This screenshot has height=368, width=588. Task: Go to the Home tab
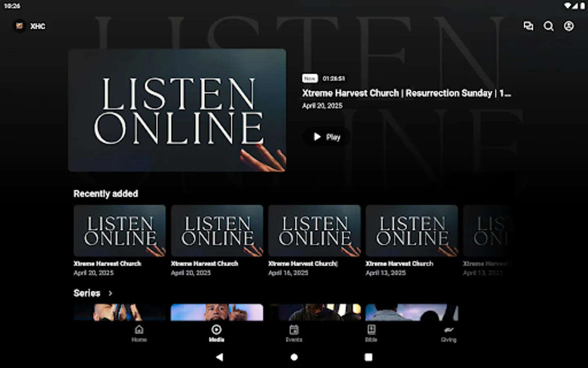pos(139,333)
